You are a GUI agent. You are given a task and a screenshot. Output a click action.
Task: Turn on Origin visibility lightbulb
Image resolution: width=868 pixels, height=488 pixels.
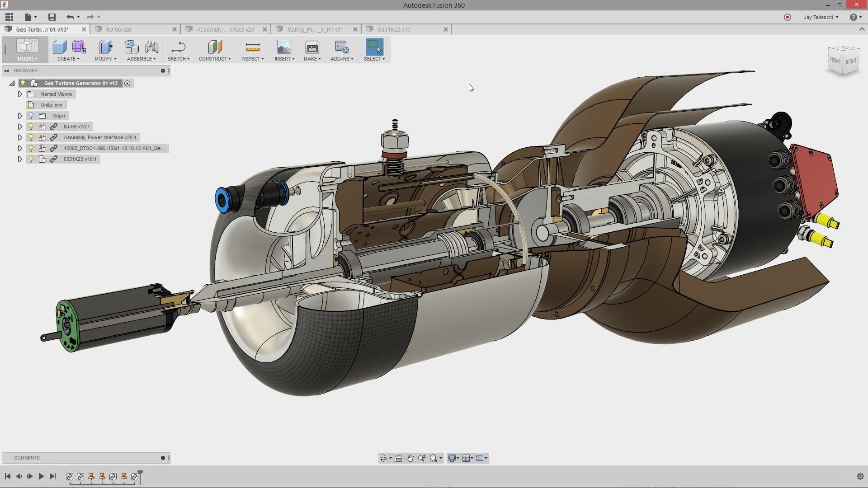(30, 116)
